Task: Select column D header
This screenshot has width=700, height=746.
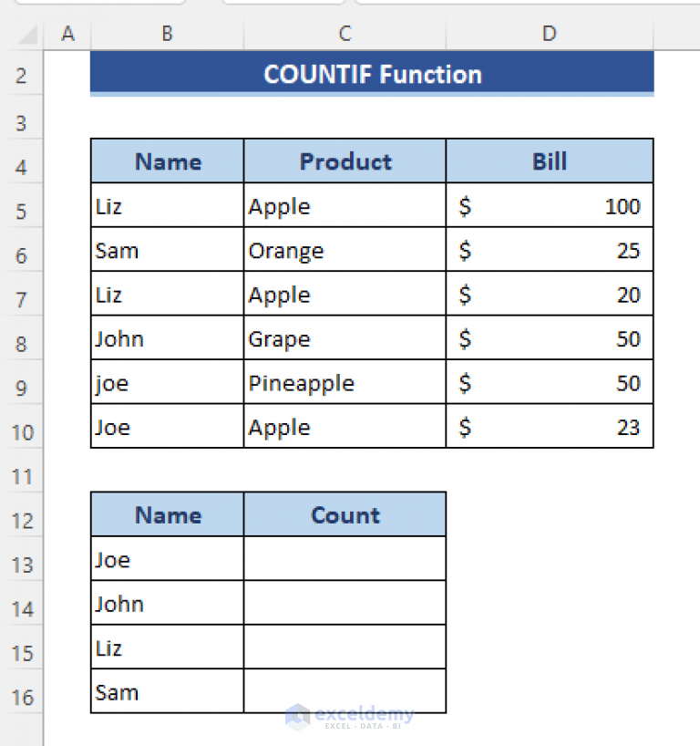Action: point(550,34)
